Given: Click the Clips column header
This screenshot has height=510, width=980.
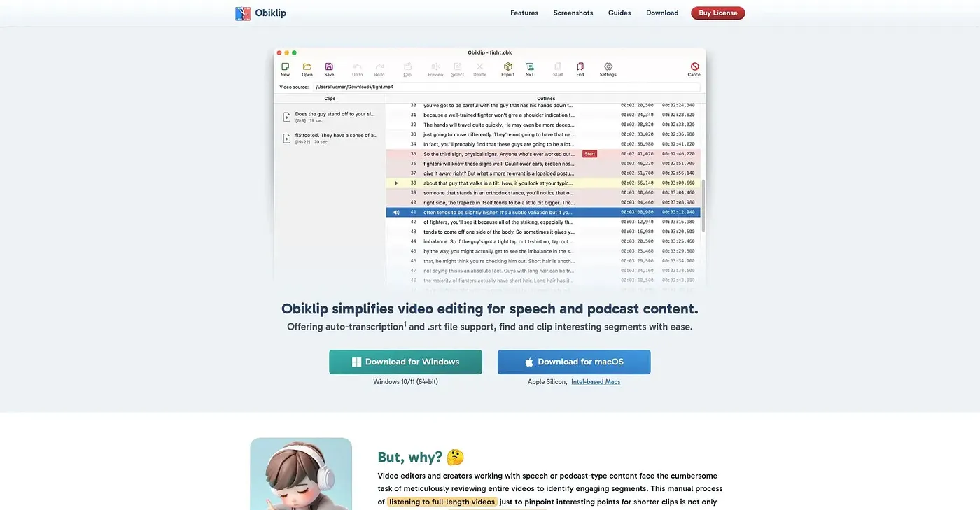Looking at the screenshot, I should (330, 99).
